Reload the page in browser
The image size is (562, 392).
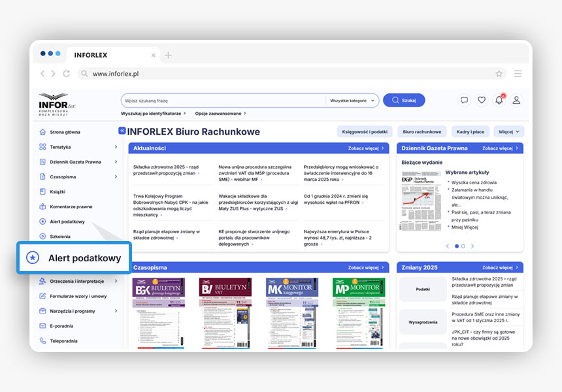tap(66, 74)
